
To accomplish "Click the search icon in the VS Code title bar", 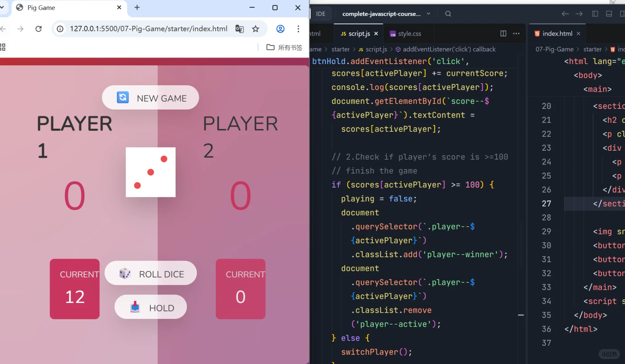I will (447, 13).
